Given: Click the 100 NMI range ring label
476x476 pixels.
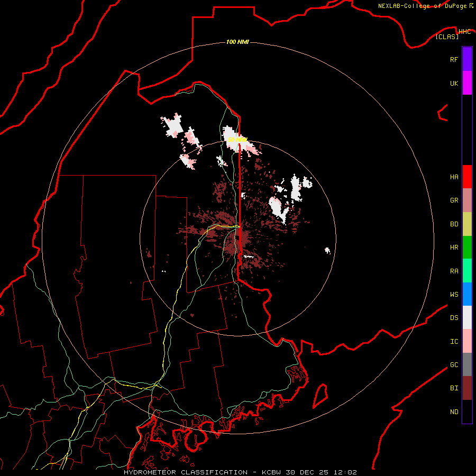Looking at the screenshot, I should click(237, 42).
